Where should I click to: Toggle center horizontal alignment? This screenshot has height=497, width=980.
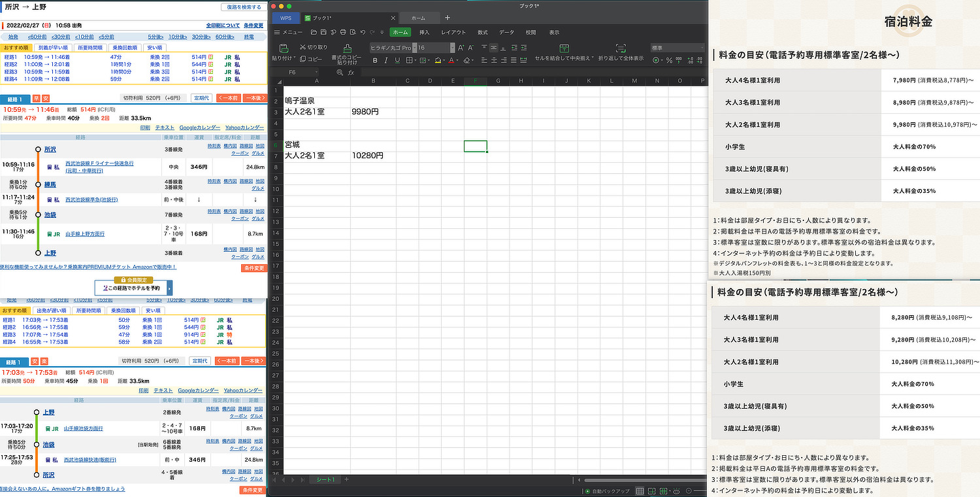(x=494, y=60)
